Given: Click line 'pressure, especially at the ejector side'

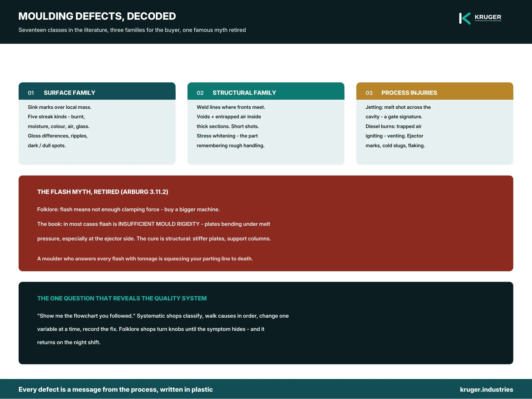Looking at the screenshot, I should pos(154,239).
